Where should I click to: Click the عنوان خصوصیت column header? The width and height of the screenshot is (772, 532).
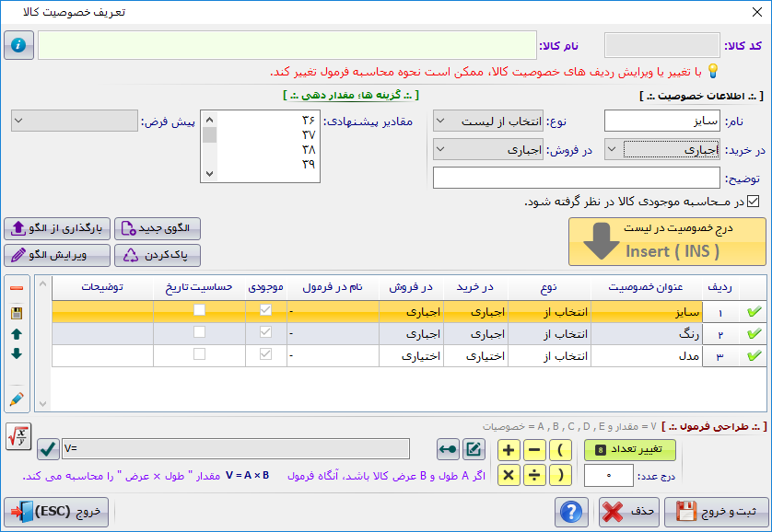646,288
